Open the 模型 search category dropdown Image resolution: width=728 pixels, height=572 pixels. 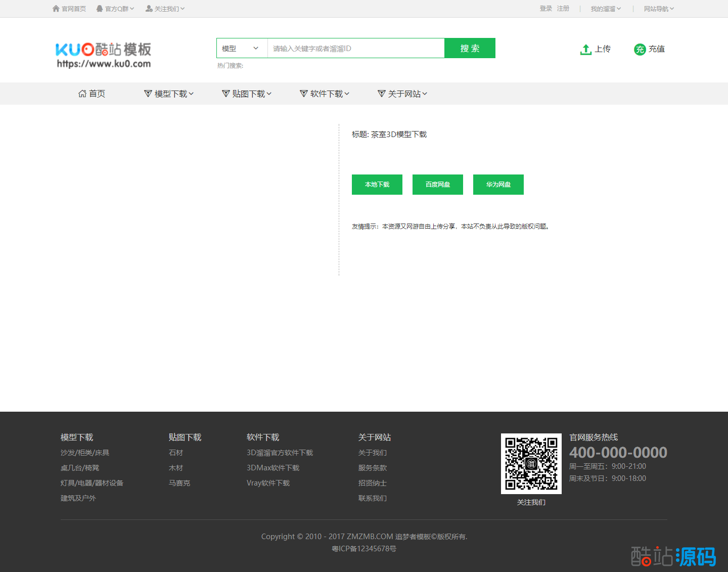coord(242,49)
